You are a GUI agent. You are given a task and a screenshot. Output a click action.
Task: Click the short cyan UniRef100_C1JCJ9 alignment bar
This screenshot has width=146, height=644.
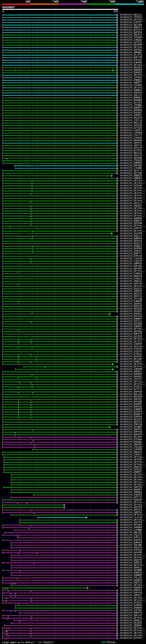coord(63,517)
